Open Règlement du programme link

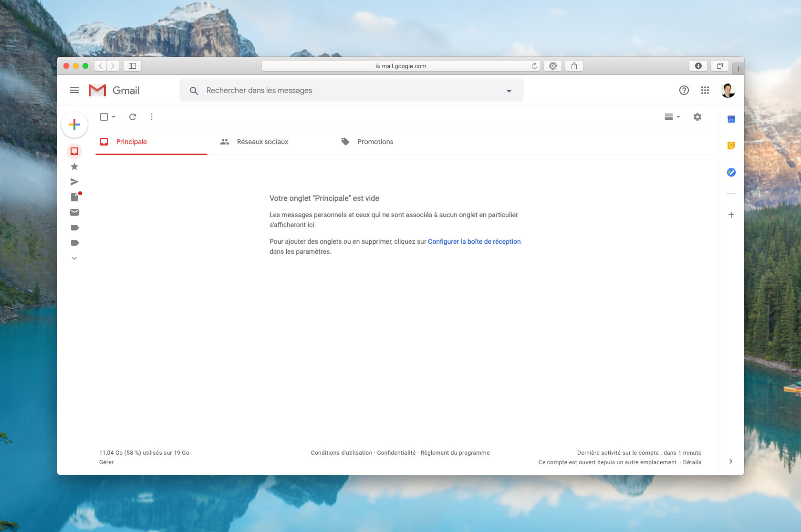[x=455, y=453]
